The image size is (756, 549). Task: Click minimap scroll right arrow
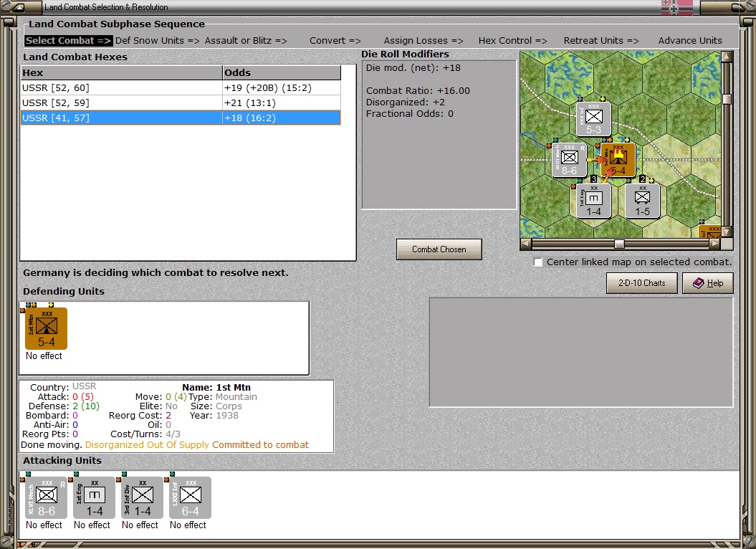pos(715,244)
